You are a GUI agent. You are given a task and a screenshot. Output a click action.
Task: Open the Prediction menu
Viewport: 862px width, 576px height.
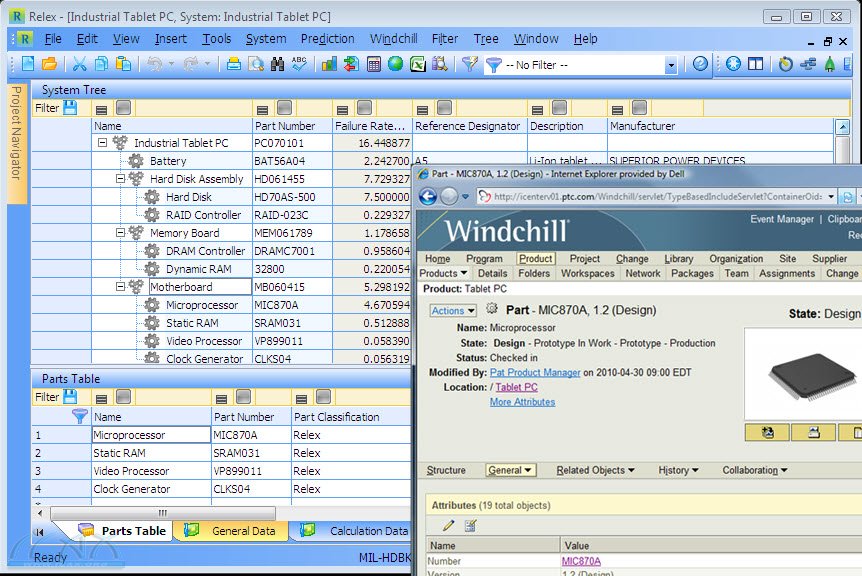click(327, 39)
